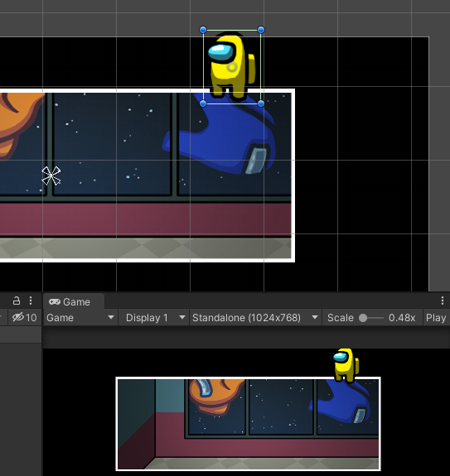Open the Standalone (1024x768) resolution dropdown
Screen dimensions: 450x476
(x=255, y=318)
